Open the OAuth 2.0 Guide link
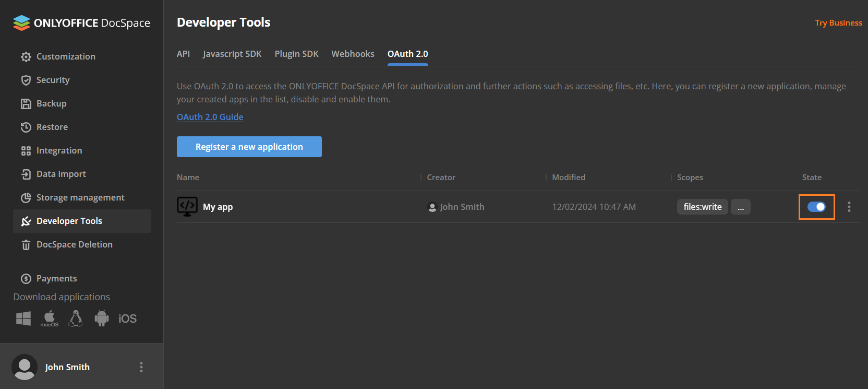868x389 pixels. [x=210, y=117]
